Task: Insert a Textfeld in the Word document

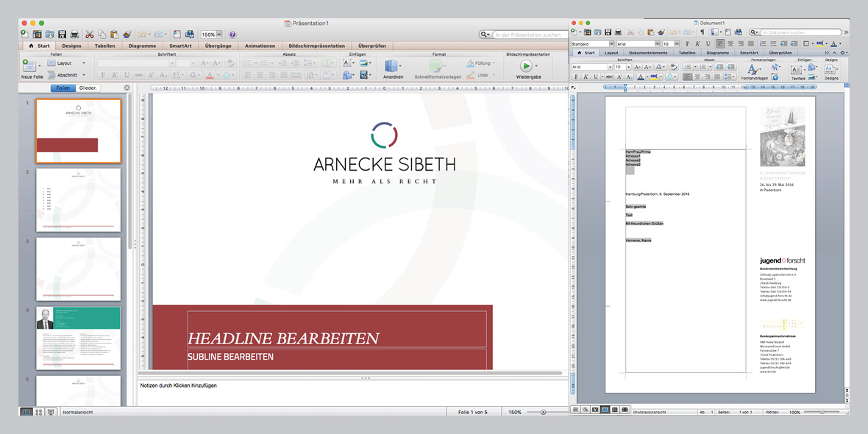Action: (797, 69)
